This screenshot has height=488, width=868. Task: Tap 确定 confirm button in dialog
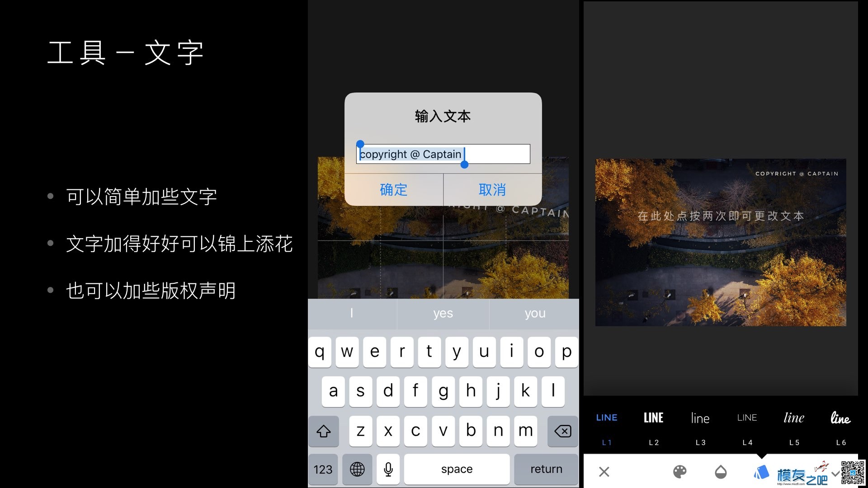394,189
